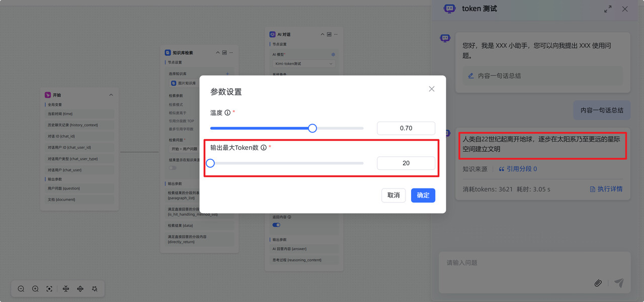Click the 取消 button
This screenshot has width=644, height=302.
tap(393, 195)
